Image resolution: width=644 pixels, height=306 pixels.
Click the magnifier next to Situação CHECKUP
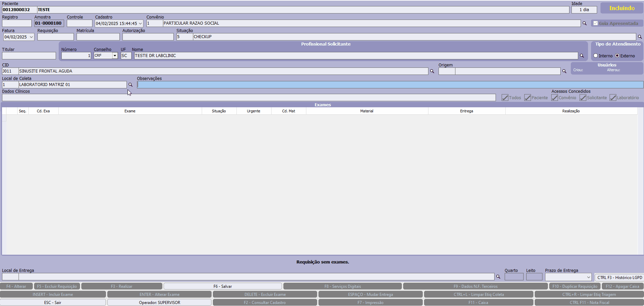pos(640,37)
